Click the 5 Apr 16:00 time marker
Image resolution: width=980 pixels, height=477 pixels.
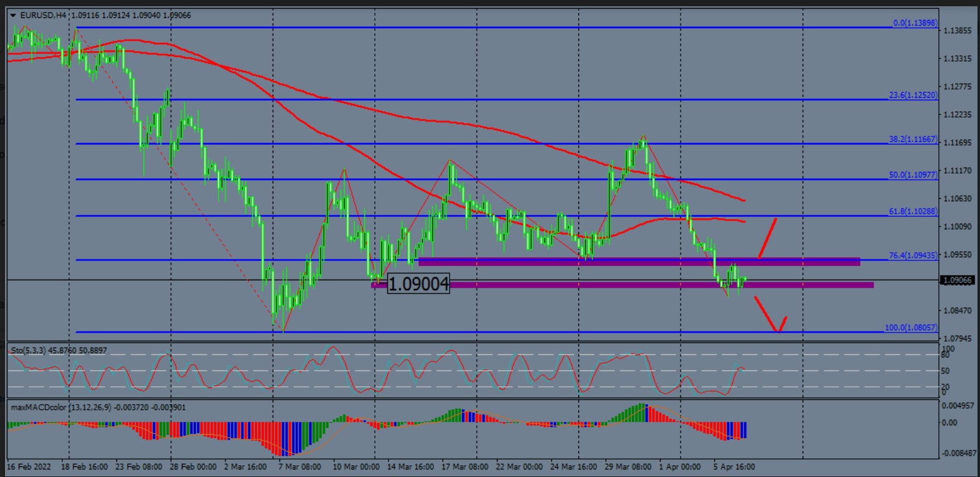tap(733, 466)
